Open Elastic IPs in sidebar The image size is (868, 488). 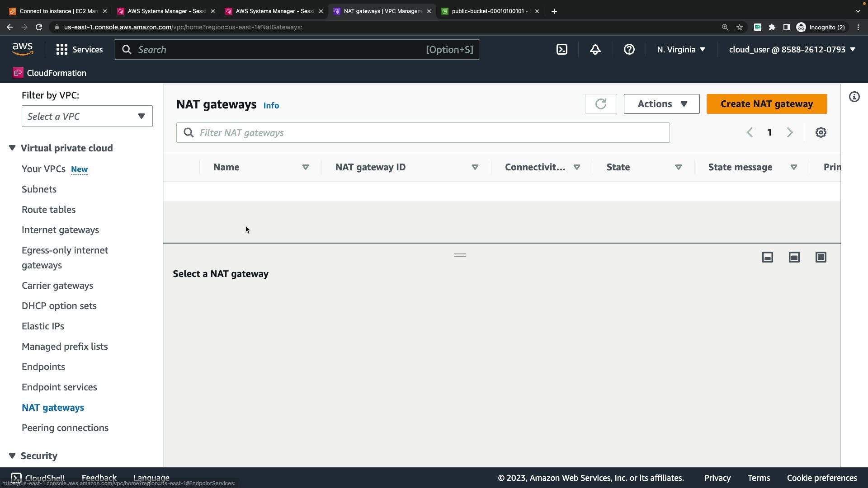(43, 326)
